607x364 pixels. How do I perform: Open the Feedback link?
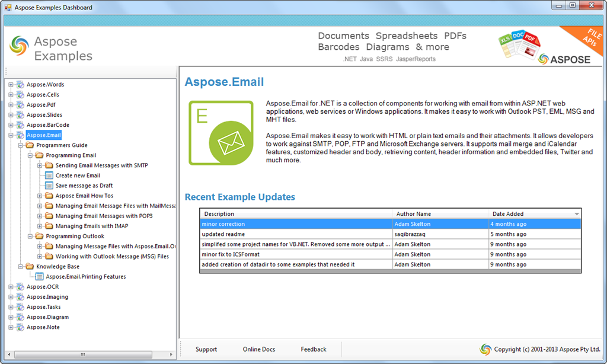point(314,349)
